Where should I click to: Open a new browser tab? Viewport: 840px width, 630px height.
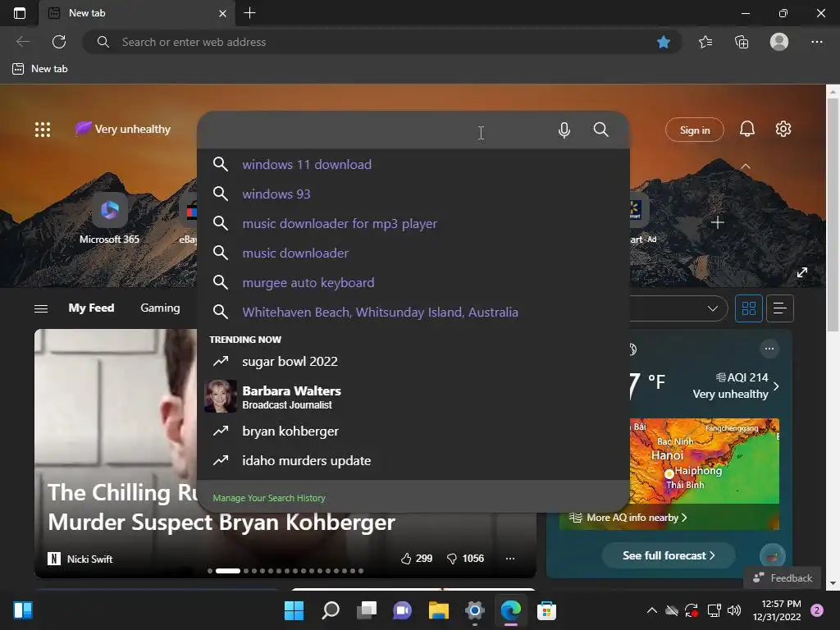[249, 13]
